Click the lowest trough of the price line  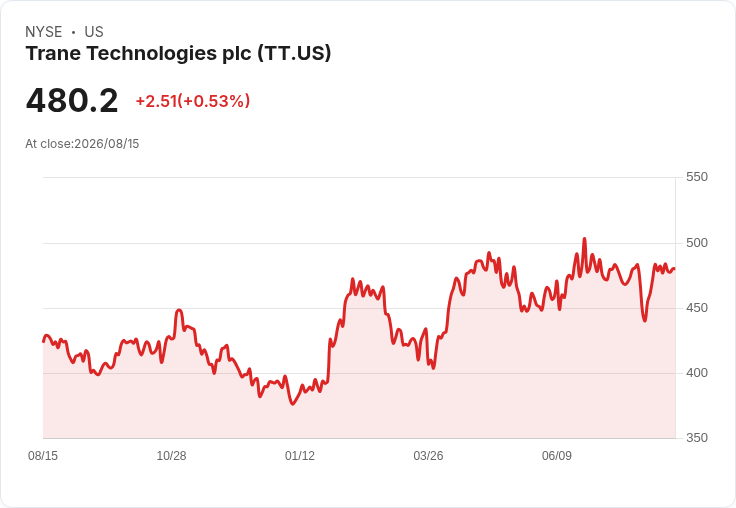pos(293,404)
